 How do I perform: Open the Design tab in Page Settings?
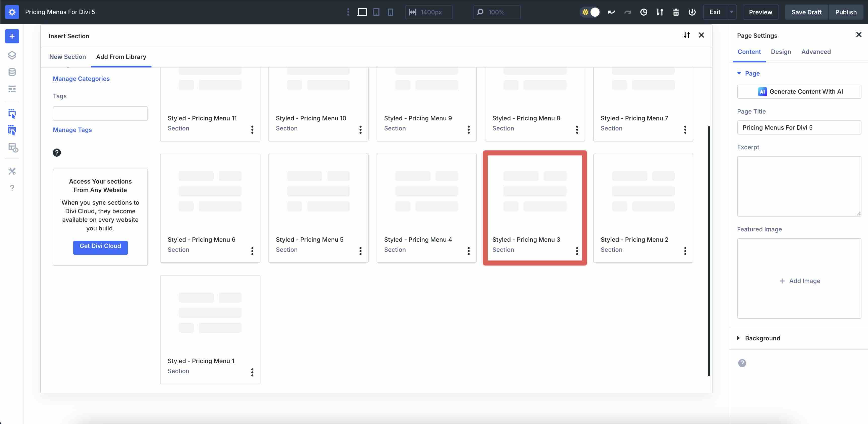(x=781, y=52)
